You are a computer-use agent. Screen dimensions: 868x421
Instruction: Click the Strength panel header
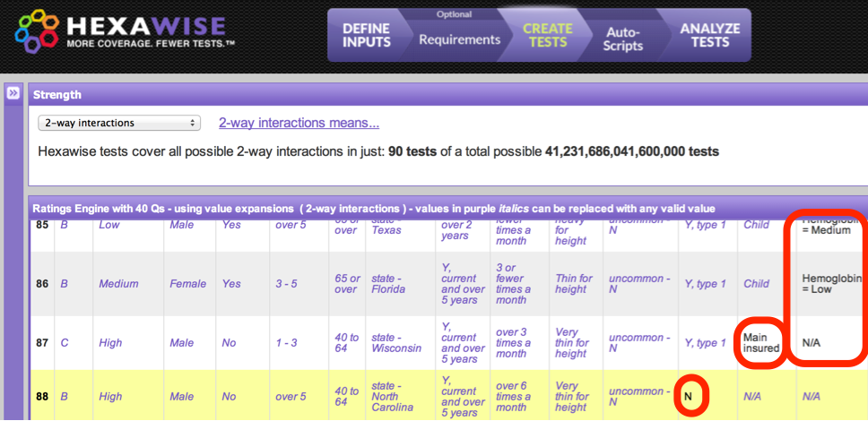[447, 95]
